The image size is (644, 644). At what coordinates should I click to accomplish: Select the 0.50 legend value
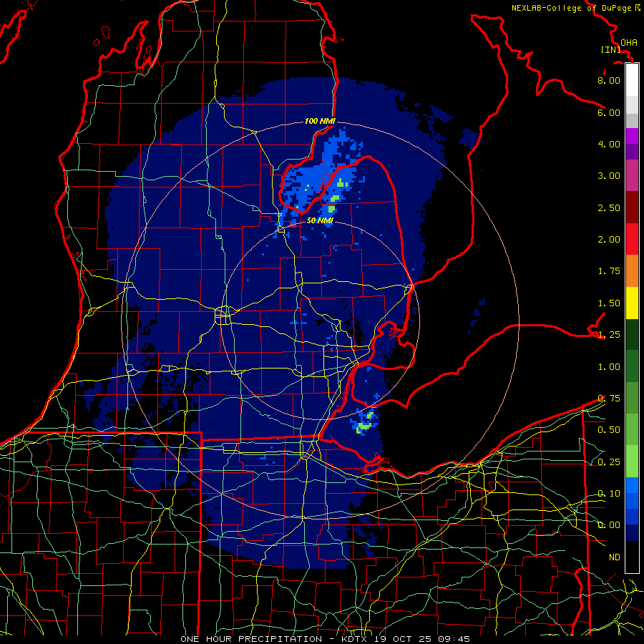pyautogui.click(x=609, y=430)
